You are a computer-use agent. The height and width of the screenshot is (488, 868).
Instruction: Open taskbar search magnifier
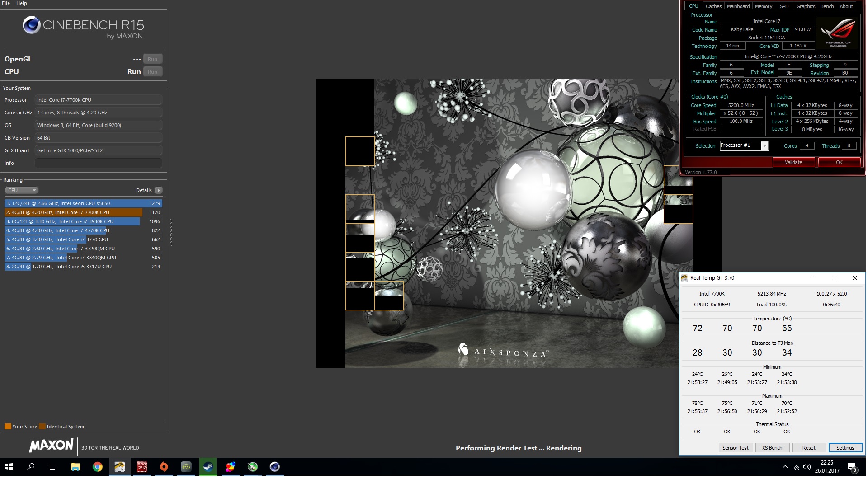(31, 467)
